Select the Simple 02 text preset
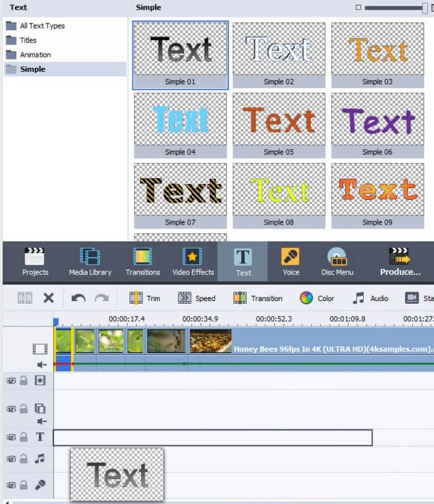The height and width of the screenshot is (504, 434). pos(279,55)
